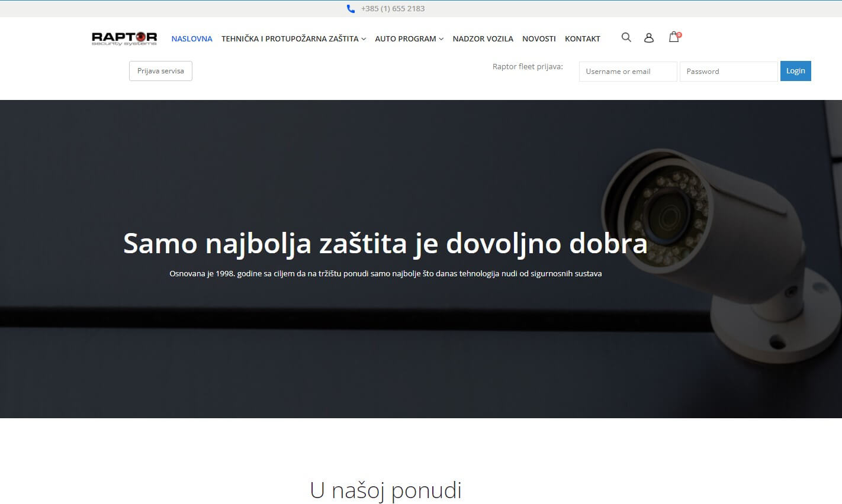Click the "U našoj ponudi" section heading
This screenshot has height=504, width=842.
[385, 490]
